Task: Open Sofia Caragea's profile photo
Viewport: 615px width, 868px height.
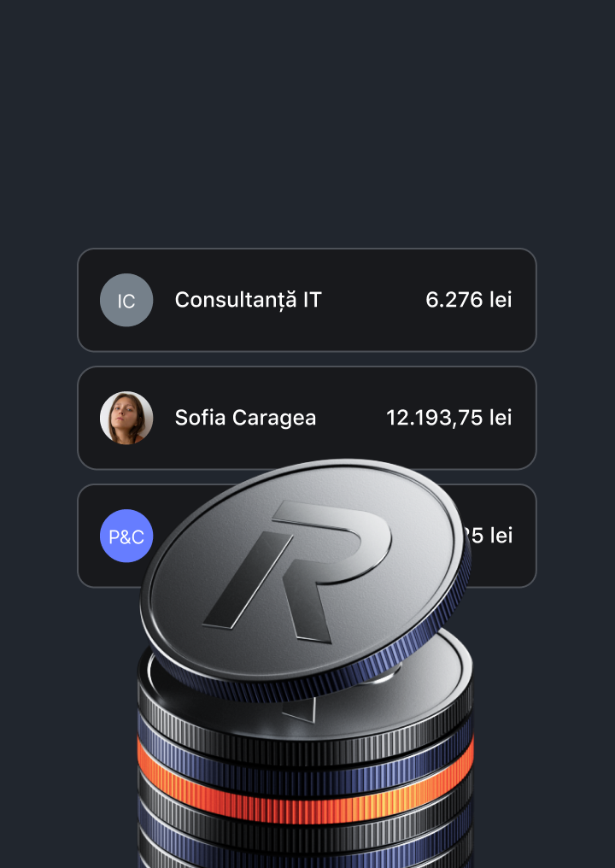Action: click(x=126, y=418)
